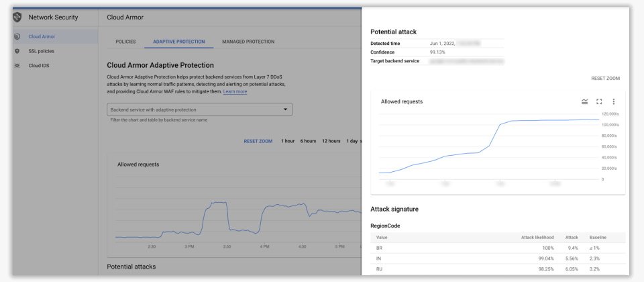Click the BR region code row
644x282 pixels.
click(x=498, y=248)
